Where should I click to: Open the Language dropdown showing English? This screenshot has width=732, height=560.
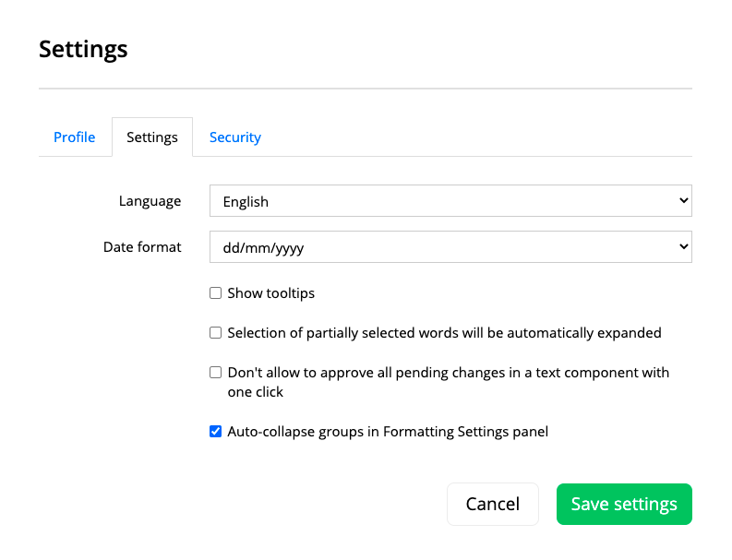point(450,201)
